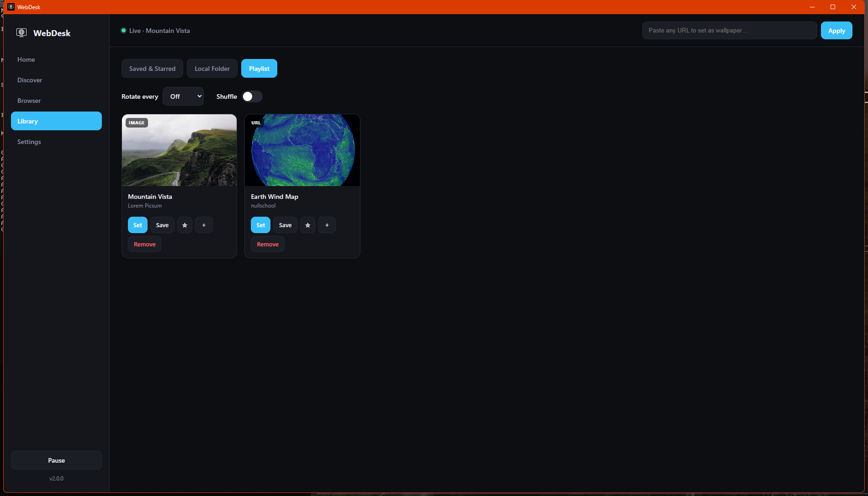Viewport: 868px width, 496px height.
Task: Open the Rotate every dropdown
Action: pyautogui.click(x=183, y=96)
